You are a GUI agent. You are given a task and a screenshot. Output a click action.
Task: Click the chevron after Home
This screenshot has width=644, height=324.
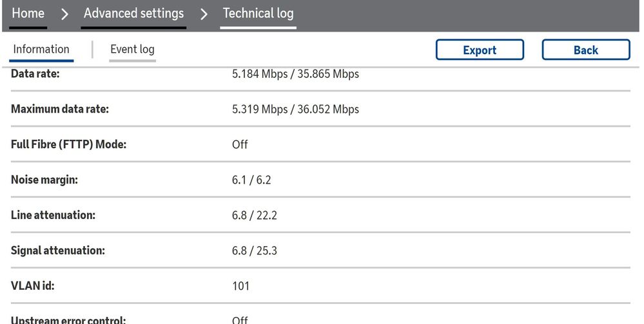pos(64,14)
